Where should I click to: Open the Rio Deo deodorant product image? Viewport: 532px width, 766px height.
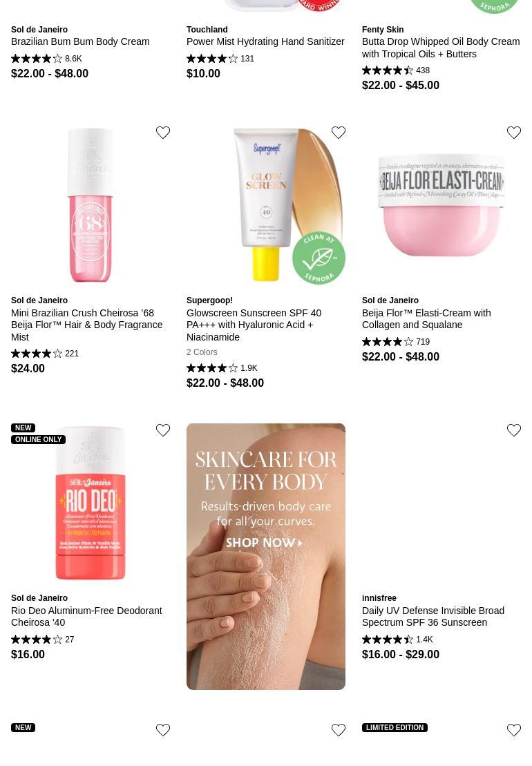91,503
